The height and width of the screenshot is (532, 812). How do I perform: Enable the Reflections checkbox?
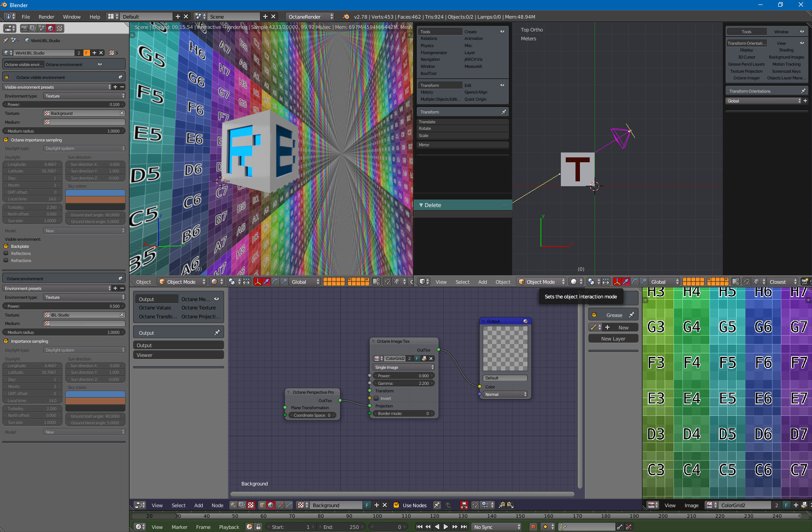6,254
